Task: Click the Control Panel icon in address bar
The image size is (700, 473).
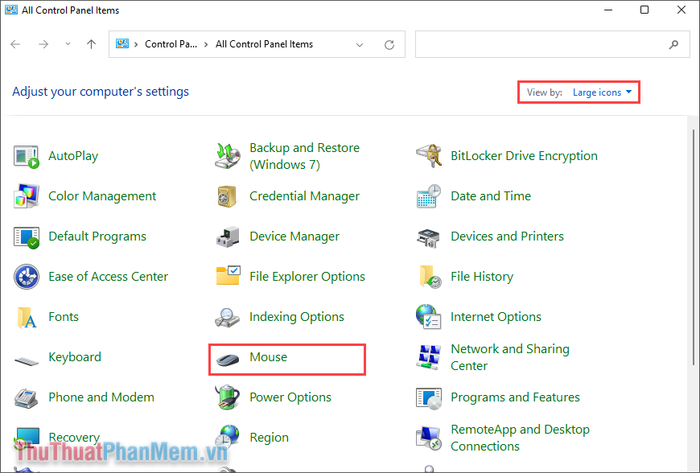Action: 122,44
